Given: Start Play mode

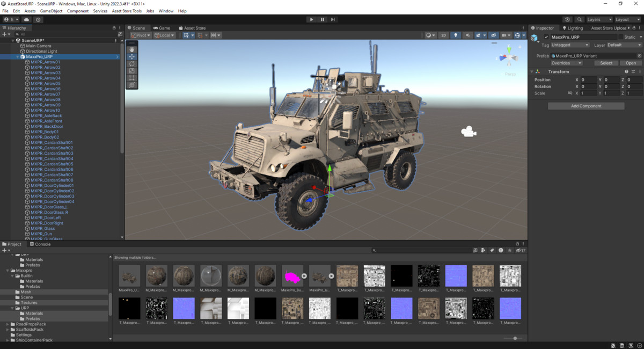Looking at the screenshot, I should 311,19.
